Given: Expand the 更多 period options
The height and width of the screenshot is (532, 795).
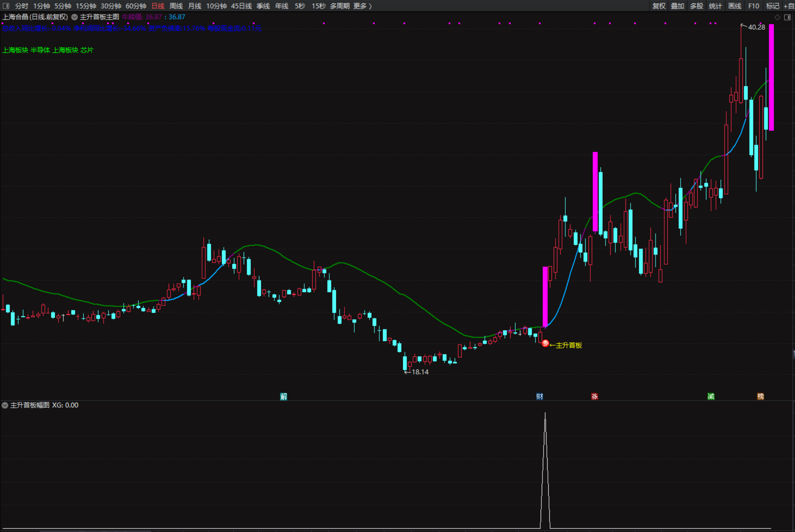Looking at the screenshot, I should [362, 6].
